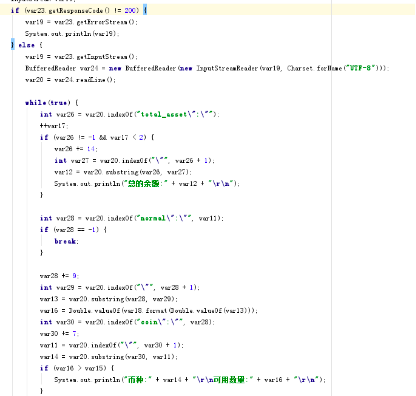Image resolution: width=416 pixels, height=396 pixels.
Task: Click the var14 = var20.substring(var30, var11) line
Action: point(109,357)
